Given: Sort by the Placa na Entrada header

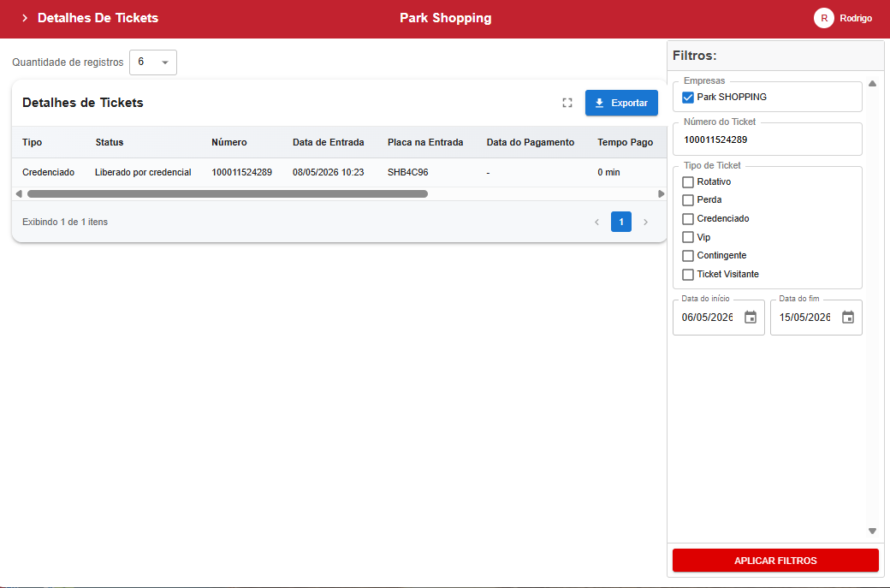Looking at the screenshot, I should [x=425, y=142].
